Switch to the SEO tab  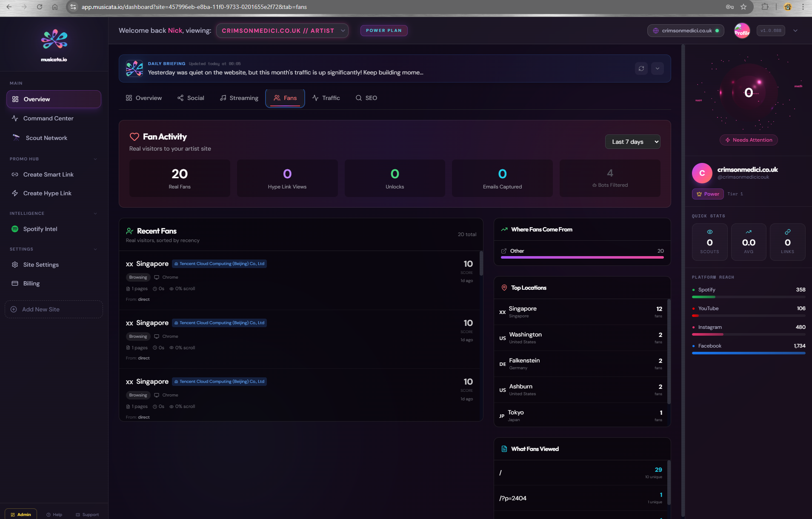366,98
